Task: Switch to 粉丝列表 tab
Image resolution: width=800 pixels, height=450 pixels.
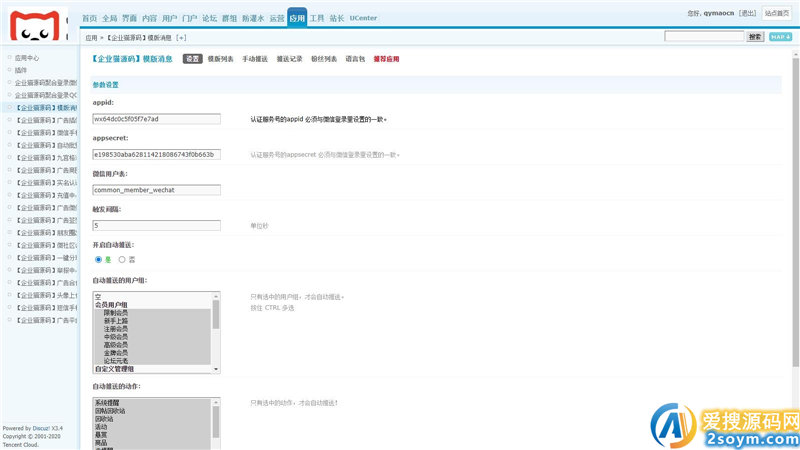Action: [x=324, y=59]
